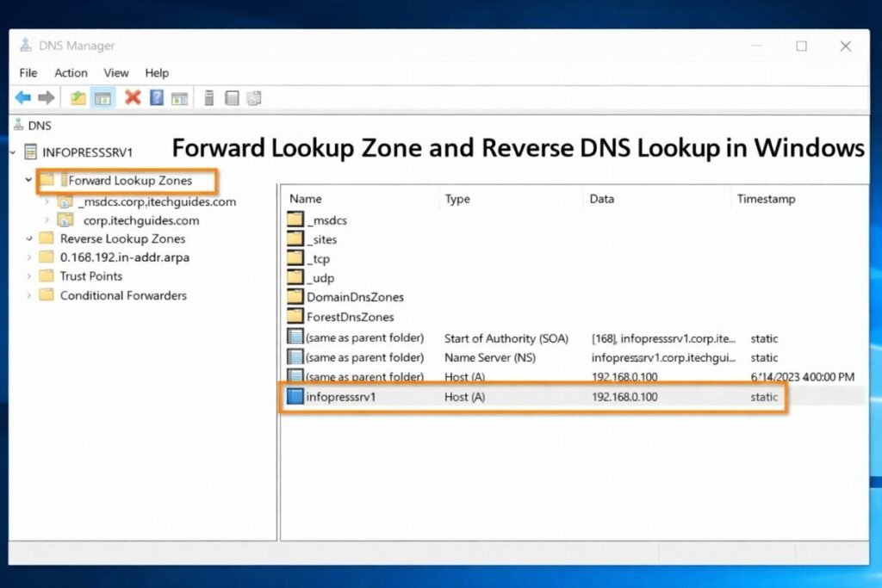
Task: Open the File menu
Action: tap(28, 73)
